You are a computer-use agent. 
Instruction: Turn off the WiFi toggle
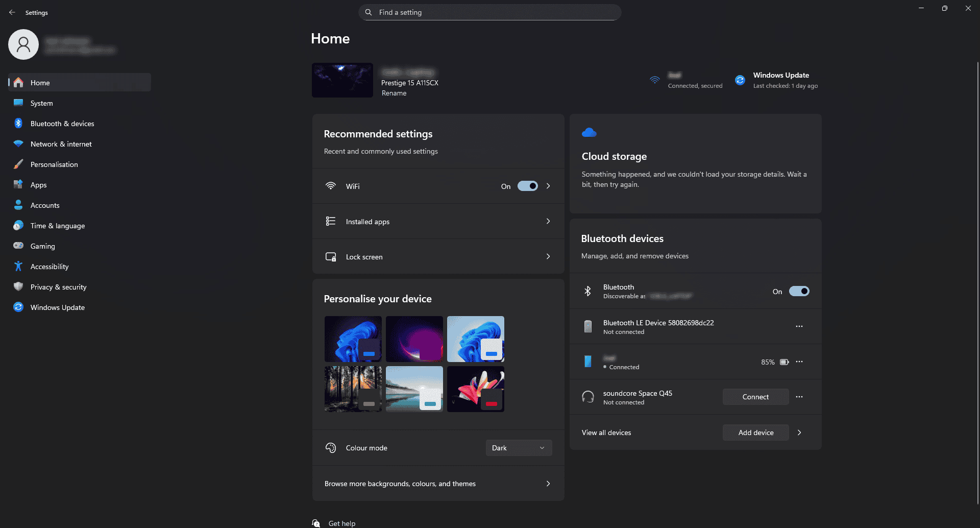[x=528, y=186]
